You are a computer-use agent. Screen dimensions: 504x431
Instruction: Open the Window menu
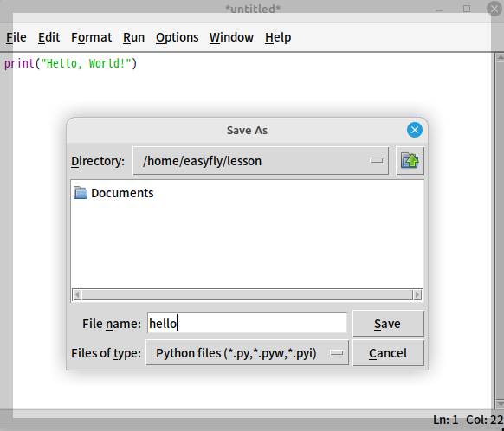(231, 37)
